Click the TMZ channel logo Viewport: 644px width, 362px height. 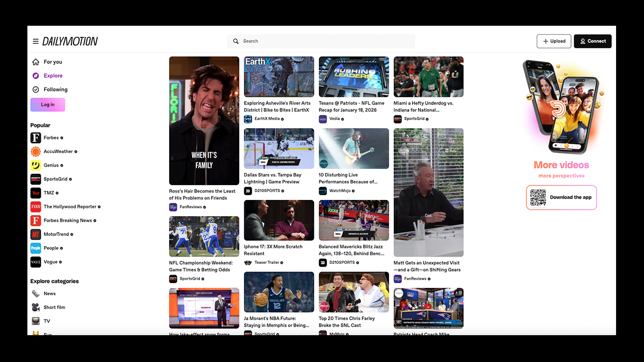[x=35, y=193]
